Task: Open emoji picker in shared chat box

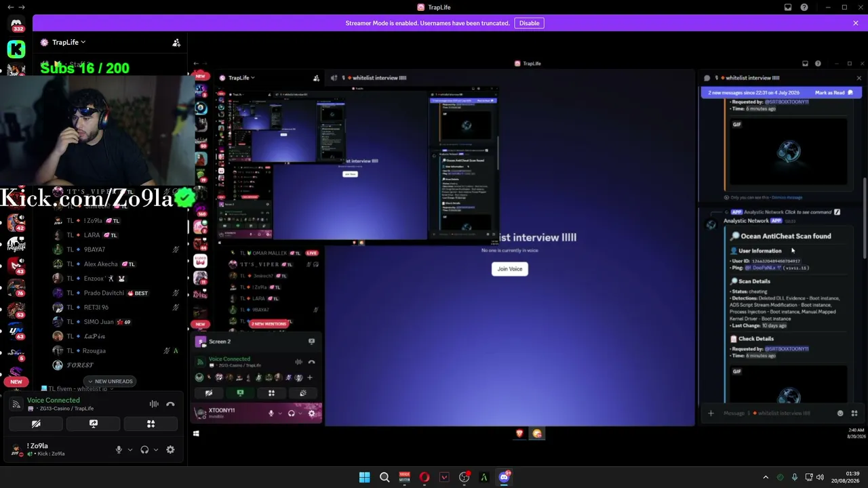Action: [840, 413]
